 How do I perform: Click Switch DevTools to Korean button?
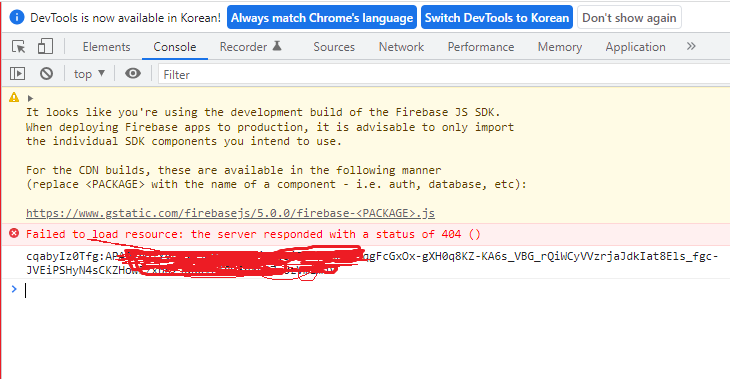(x=497, y=18)
